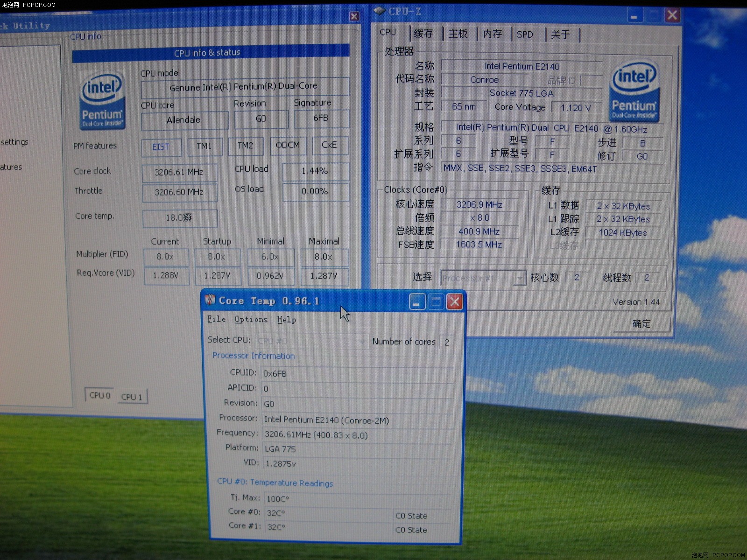Click the Current Req.Vcore value 1.288V
The height and width of the screenshot is (560, 747).
(x=166, y=276)
